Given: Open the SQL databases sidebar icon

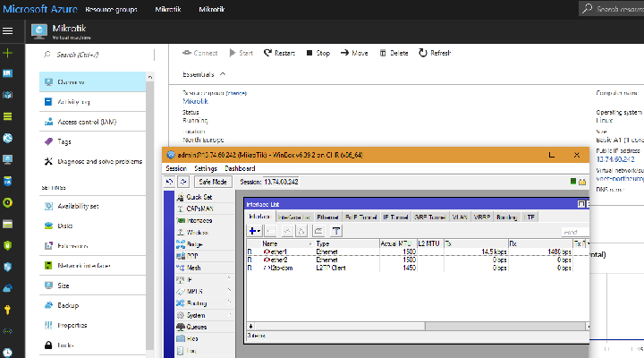Looking at the screenshot, I should [7, 181].
